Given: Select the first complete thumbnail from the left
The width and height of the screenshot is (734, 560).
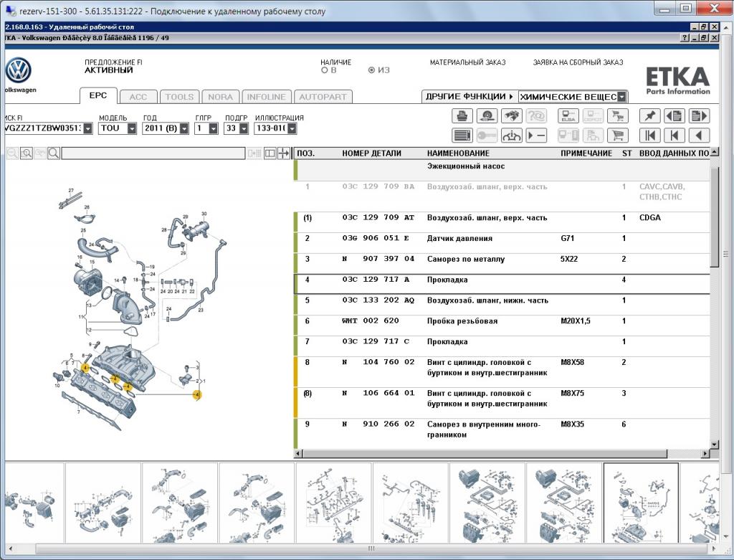Looking at the screenshot, I should (x=103, y=503).
